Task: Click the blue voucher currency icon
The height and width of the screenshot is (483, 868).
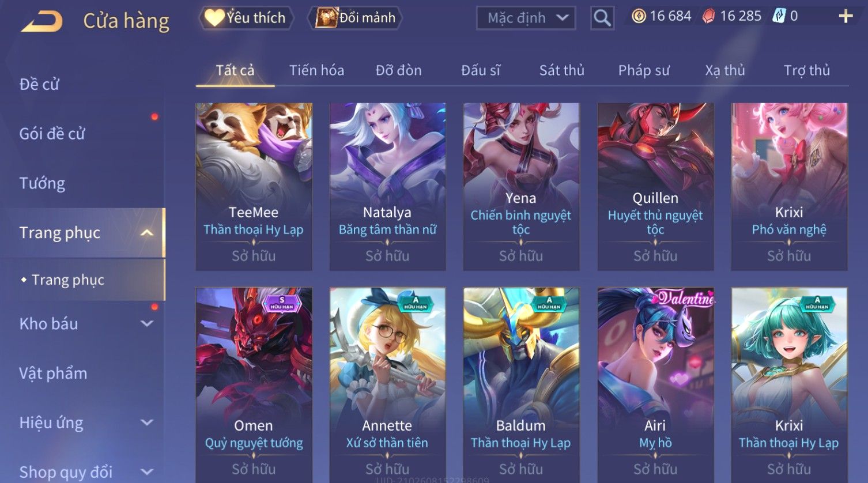Action: (779, 16)
